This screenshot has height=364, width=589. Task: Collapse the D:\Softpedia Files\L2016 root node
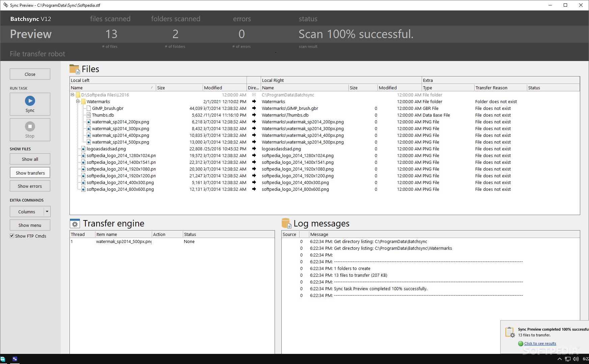72,95
